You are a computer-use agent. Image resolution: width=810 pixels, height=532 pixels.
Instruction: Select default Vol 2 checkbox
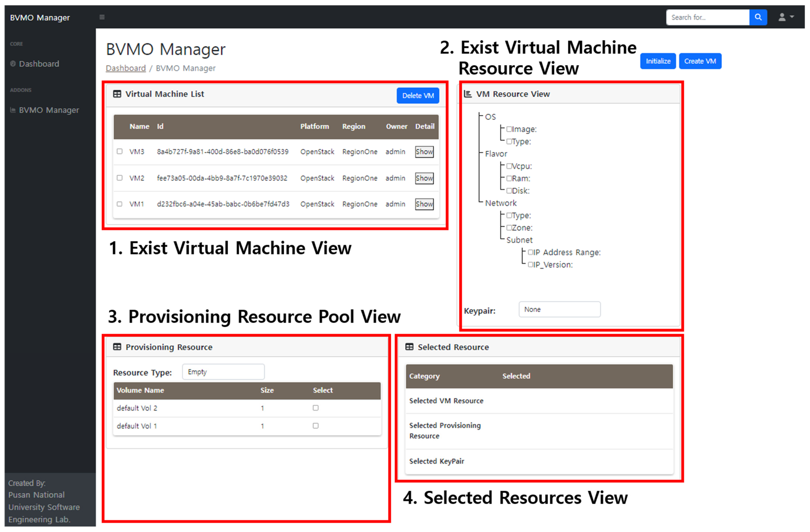[316, 408]
